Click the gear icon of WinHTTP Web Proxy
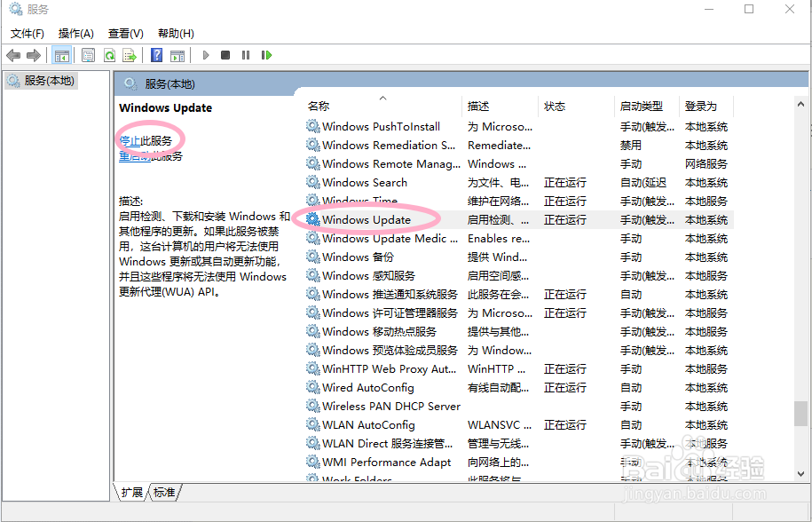The height and width of the screenshot is (522, 812). point(312,368)
